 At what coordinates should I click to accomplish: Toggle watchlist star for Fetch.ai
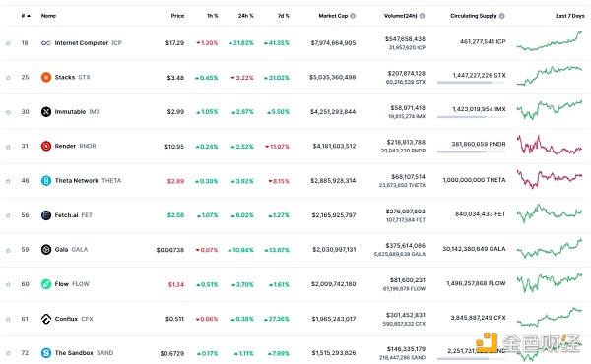pos(8,215)
